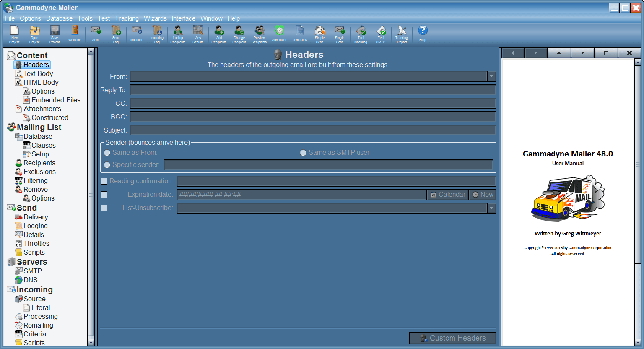This screenshot has height=349, width=644.
Task: Choose the Specific sender radio button
Action: (107, 165)
